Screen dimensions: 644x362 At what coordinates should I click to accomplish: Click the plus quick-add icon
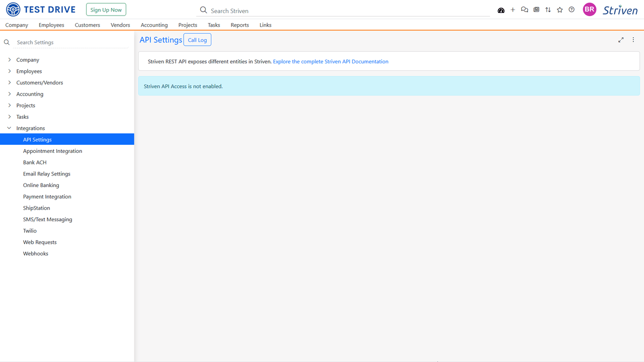click(x=513, y=10)
